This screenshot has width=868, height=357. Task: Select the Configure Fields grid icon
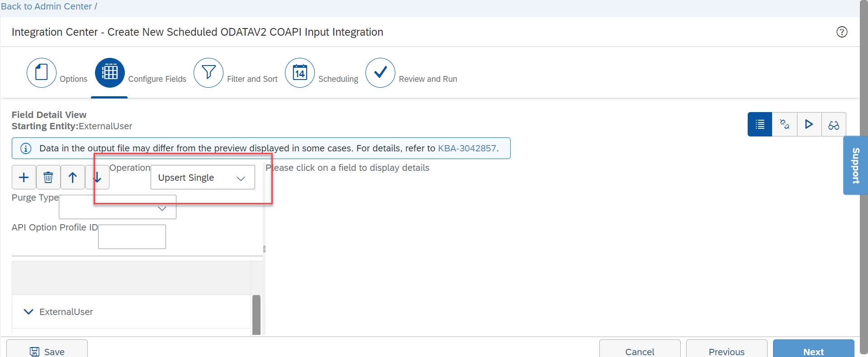[x=110, y=72]
